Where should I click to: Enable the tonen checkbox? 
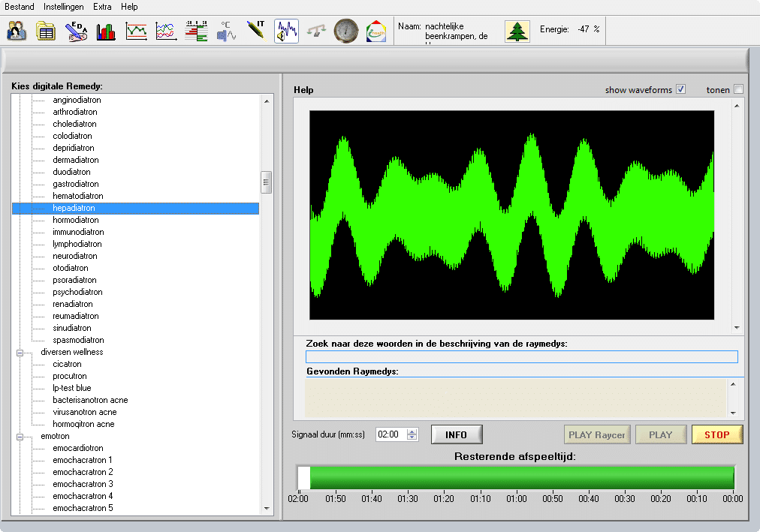click(x=738, y=89)
